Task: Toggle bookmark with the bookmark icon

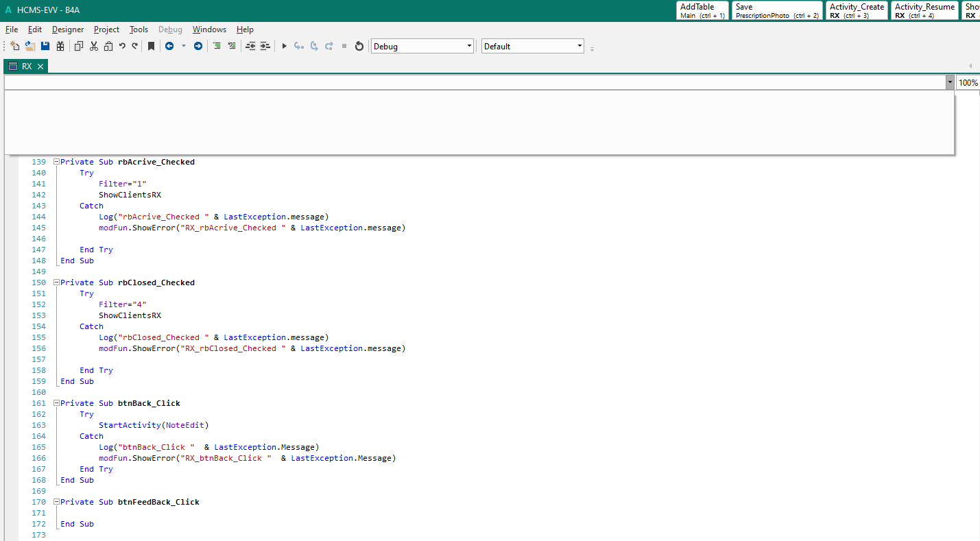Action: pos(152,46)
